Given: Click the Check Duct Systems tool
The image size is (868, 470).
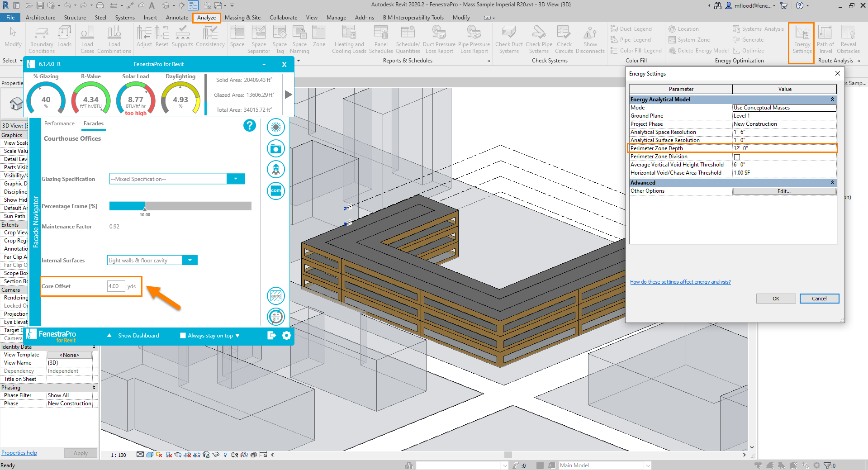Looking at the screenshot, I should [509, 40].
